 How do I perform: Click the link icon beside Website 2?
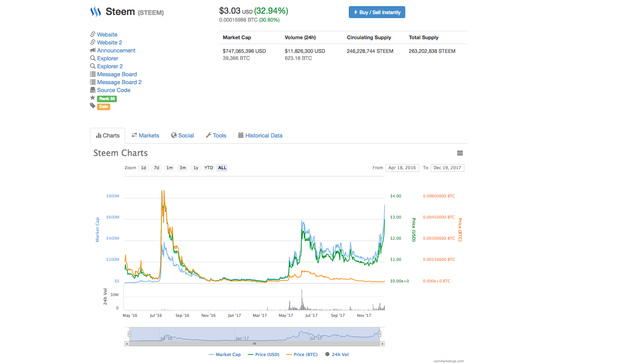click(x=93, y=42)
